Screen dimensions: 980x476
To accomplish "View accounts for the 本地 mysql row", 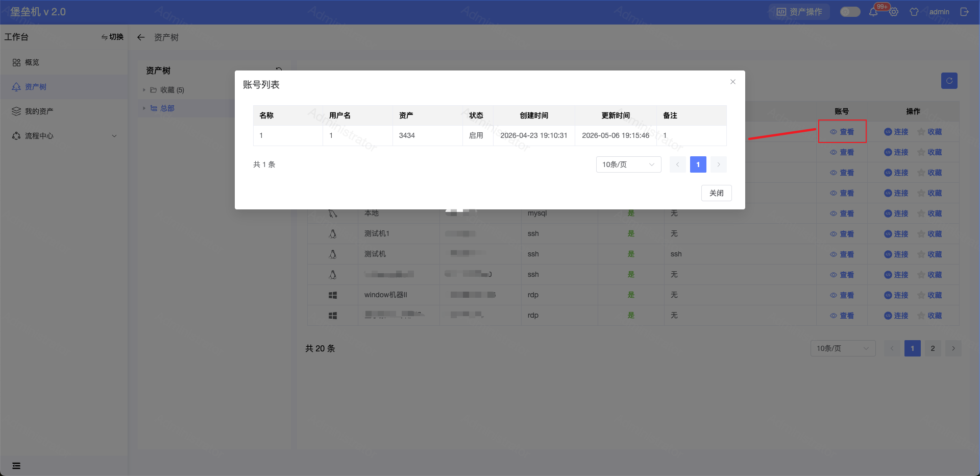I will click(842, 213).
